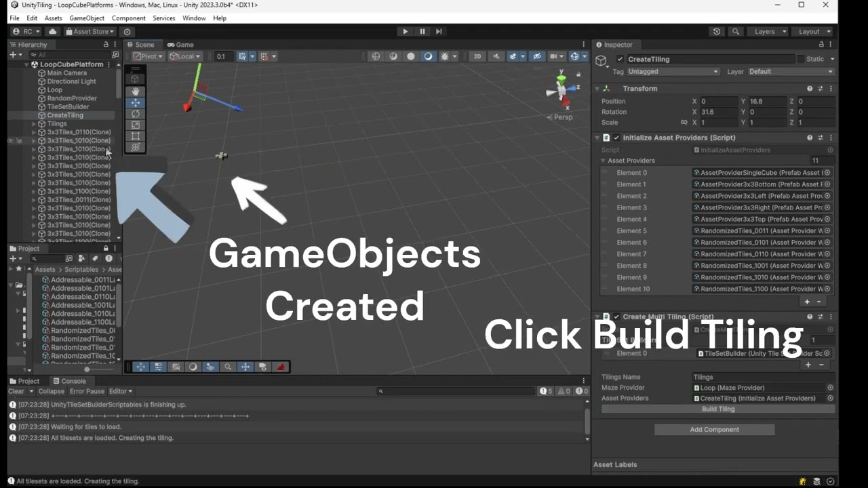
Task: Open the GameObject menu
Action: coord(87,18)
